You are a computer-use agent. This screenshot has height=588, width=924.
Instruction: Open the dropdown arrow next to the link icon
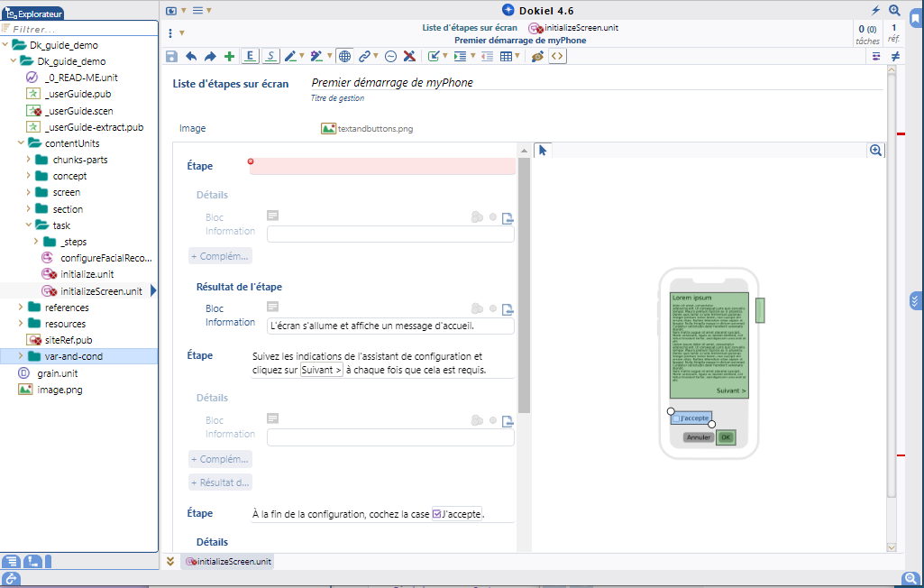click(375, 56)
